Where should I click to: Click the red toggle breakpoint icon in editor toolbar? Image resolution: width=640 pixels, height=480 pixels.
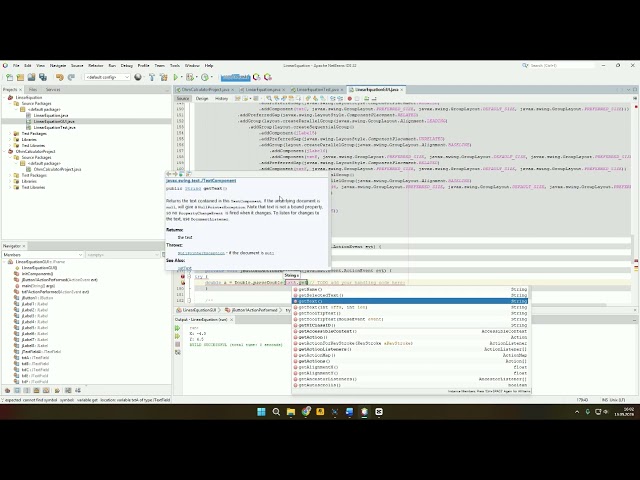point(350,98)
